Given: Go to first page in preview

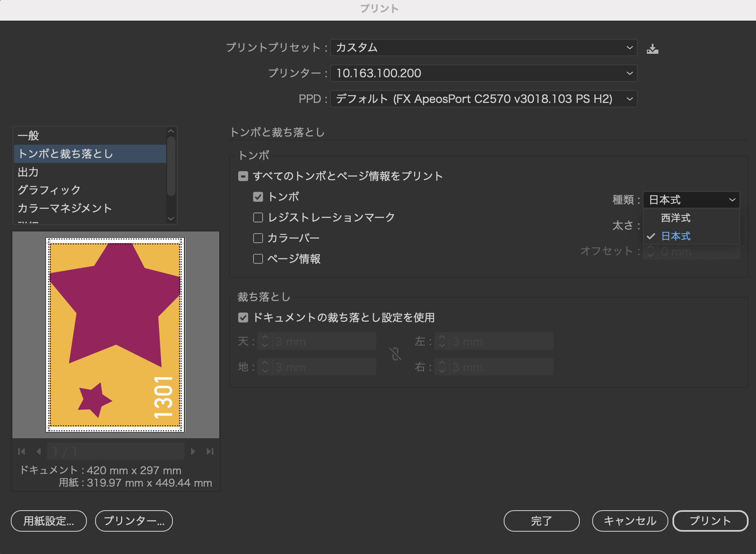Looking at the screenshot, I should [x=22, y=451].
